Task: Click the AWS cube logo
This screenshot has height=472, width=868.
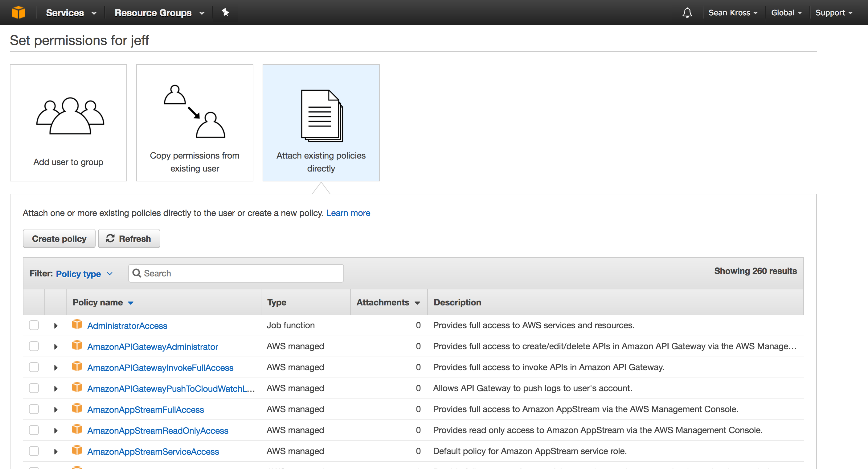Action: pos(18,12)
